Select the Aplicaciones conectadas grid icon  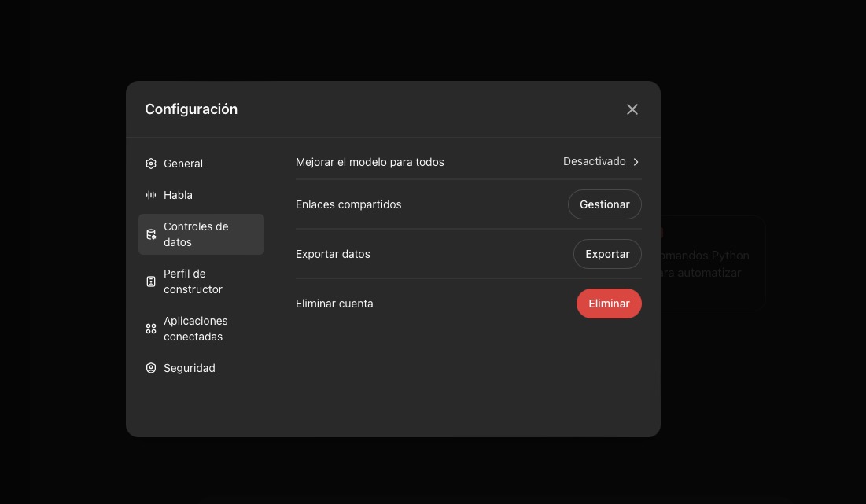(x=151, y=329)
